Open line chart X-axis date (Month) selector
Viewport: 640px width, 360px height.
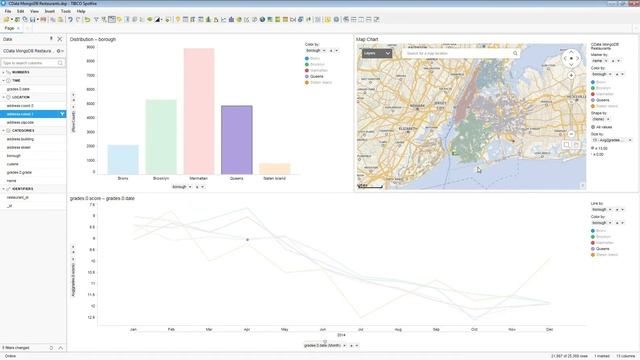(x=325, y=345)
